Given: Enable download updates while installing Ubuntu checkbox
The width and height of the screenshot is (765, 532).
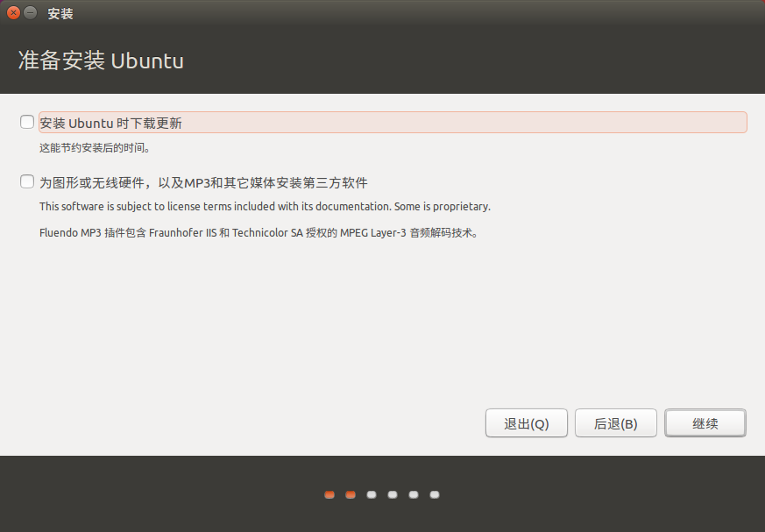Looking at the screenshot, I should point(27,122).
